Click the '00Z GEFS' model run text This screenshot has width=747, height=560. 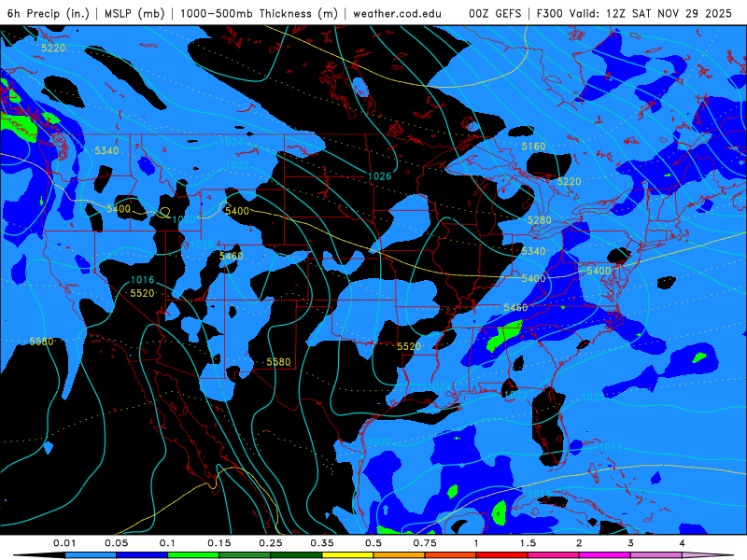tap(495, 13)
